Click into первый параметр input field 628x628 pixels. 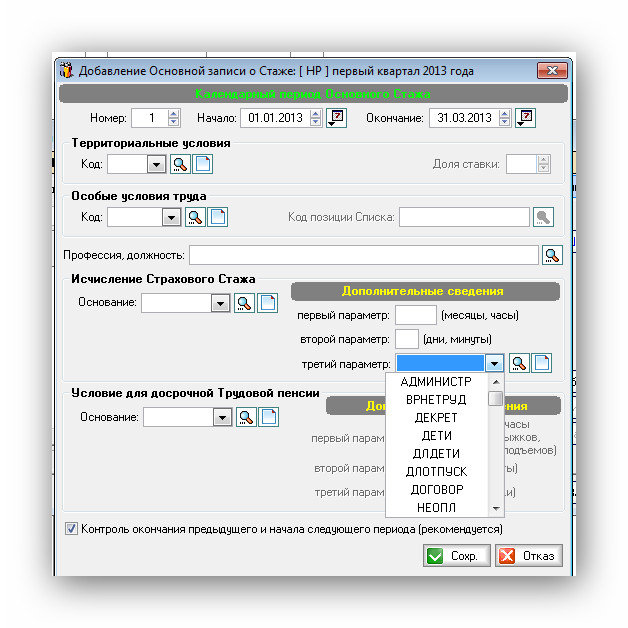tap(415, 316)
